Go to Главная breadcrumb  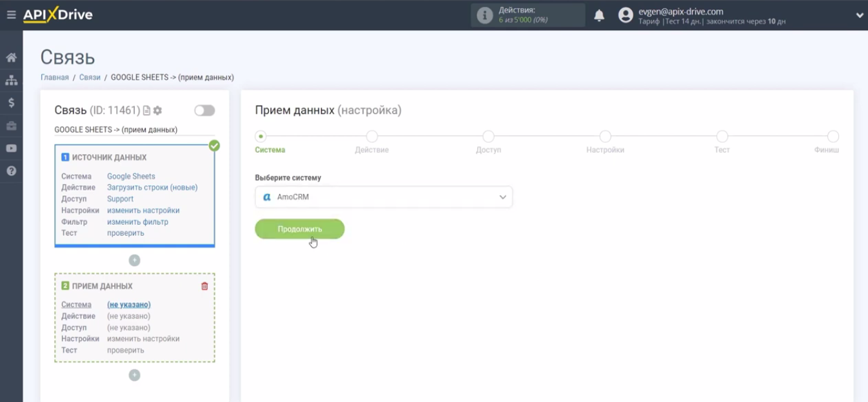pos(55,77)
